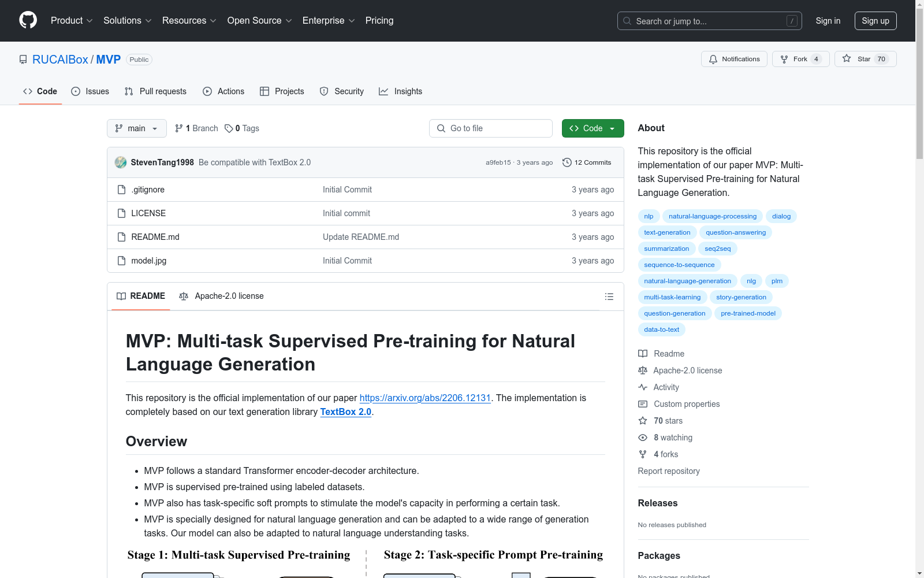Image resolution: width=924 pixels, height=578 pixels.
Task: View the 12 Commits history
Action: (x=587, y=162)
